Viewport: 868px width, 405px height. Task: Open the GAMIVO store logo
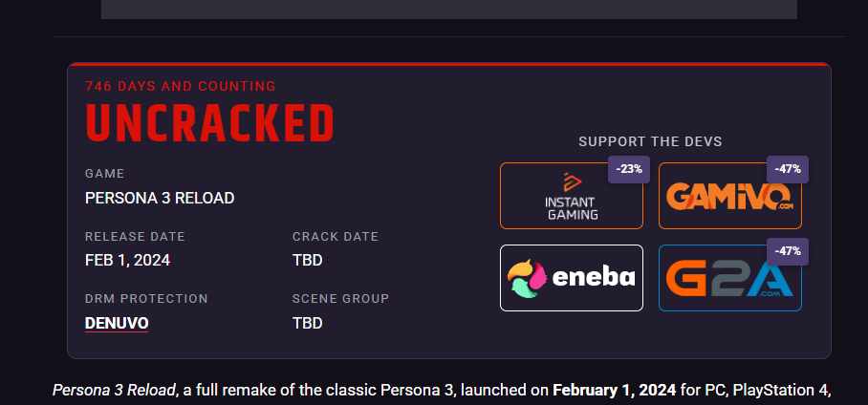point(728,197)
